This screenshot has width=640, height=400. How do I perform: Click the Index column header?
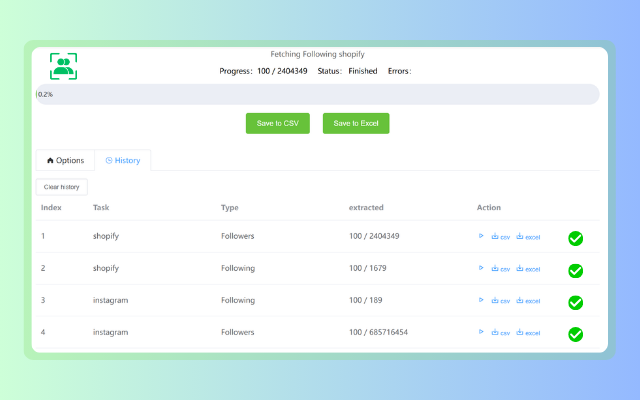(x=51, y=207)
